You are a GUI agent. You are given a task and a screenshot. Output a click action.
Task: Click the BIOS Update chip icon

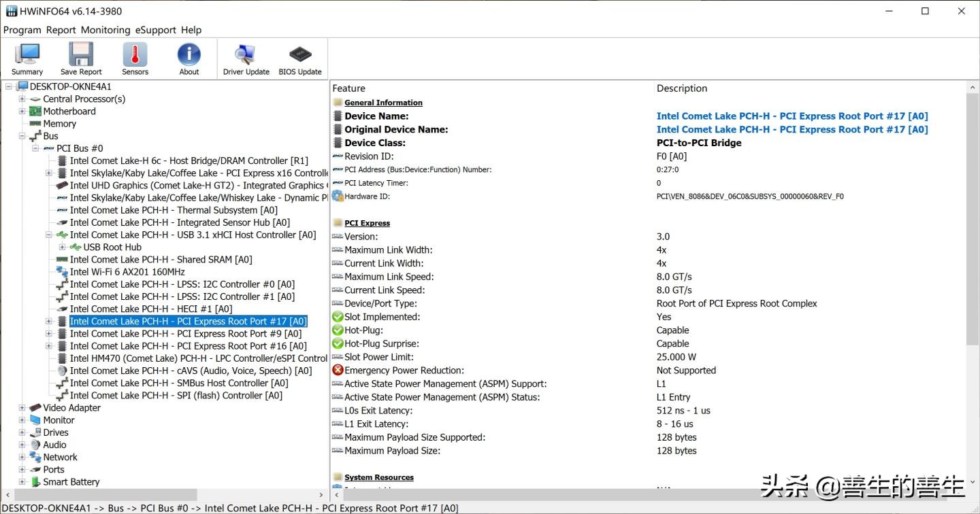[x=300, y=58]
